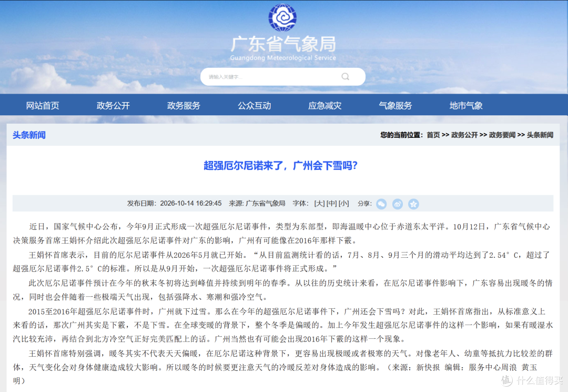Click the source text 来源: 广东省气象局

pos(257,204)
